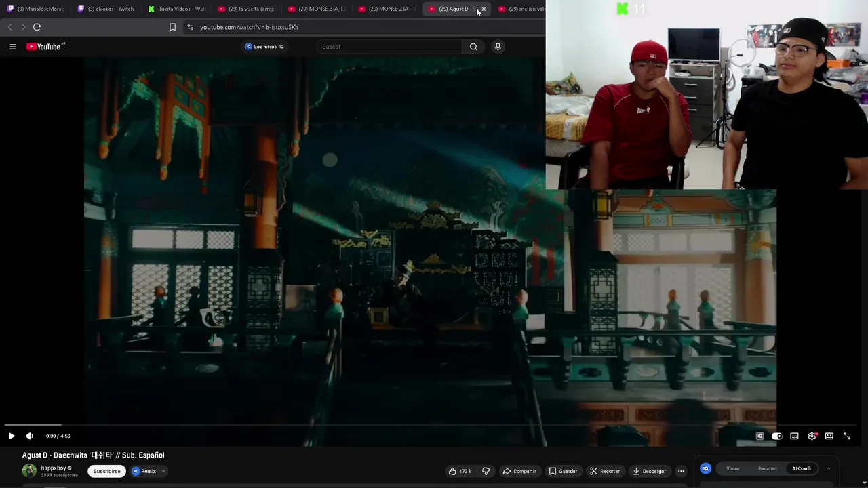Select the Vistas tab in vidIQ panel
The height and width of the screenshot is (488, 868).
coord(733,468)
